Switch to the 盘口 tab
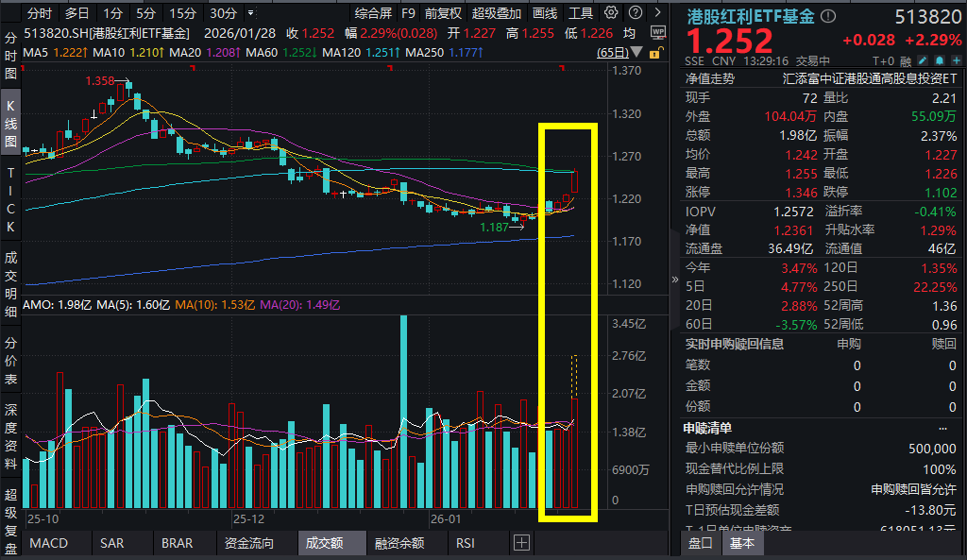The image size is (967, 560). 699,544
